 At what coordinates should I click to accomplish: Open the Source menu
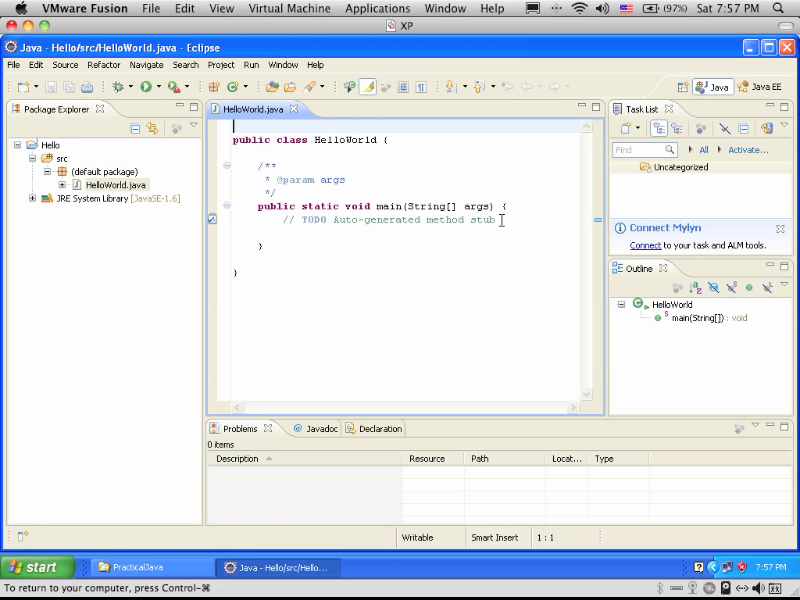(65, 65)
